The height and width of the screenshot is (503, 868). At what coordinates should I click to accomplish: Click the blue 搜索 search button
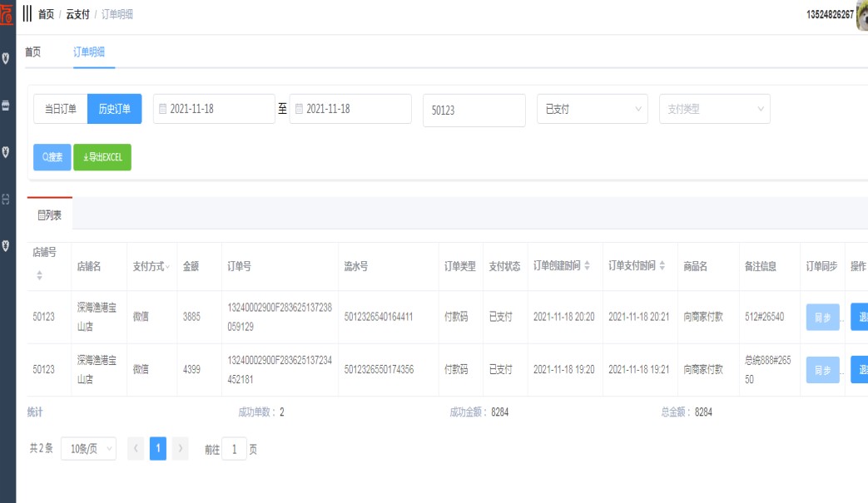point(52,157)
